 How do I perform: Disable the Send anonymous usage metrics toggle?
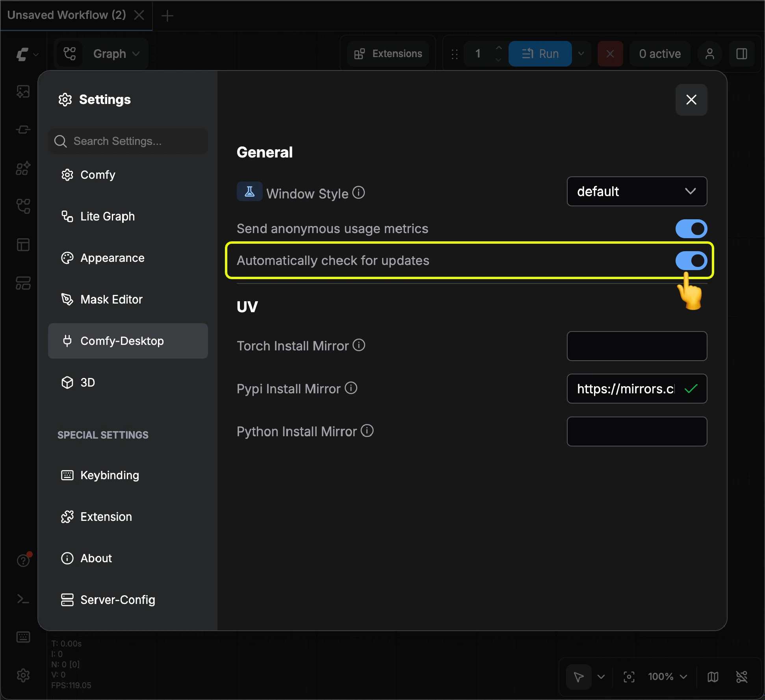click(691, 229)
